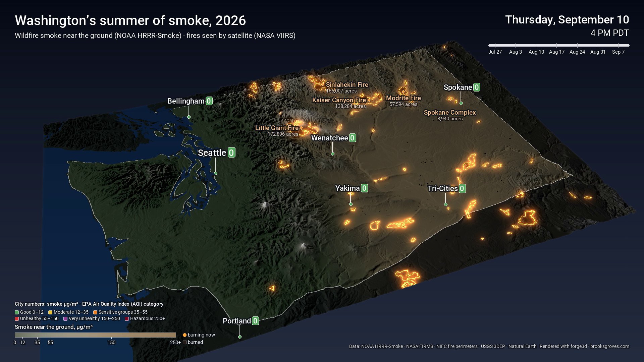Click the Aug 17 timeline tick

tap(557, 52)
